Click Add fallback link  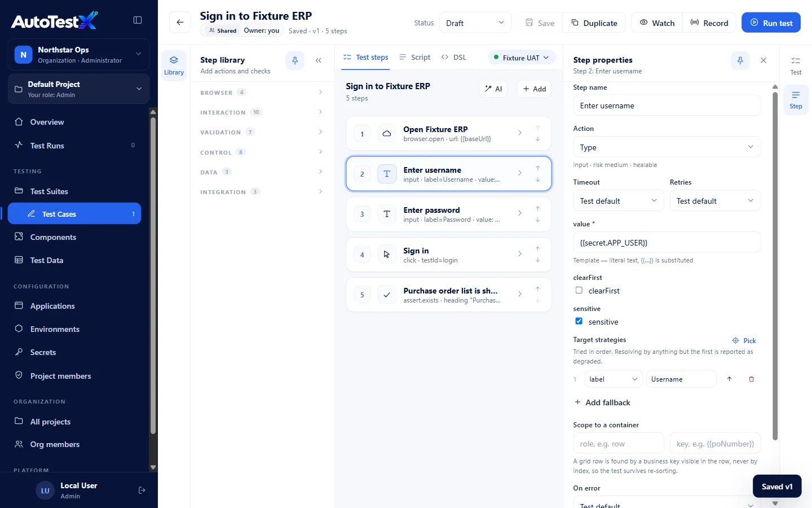click(x=602, y=402)
